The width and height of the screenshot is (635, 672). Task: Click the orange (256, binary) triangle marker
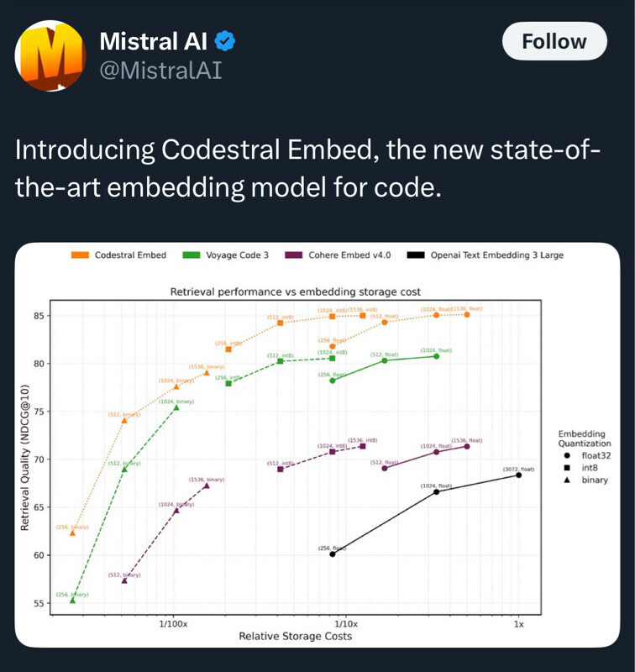tap(72, 533)
